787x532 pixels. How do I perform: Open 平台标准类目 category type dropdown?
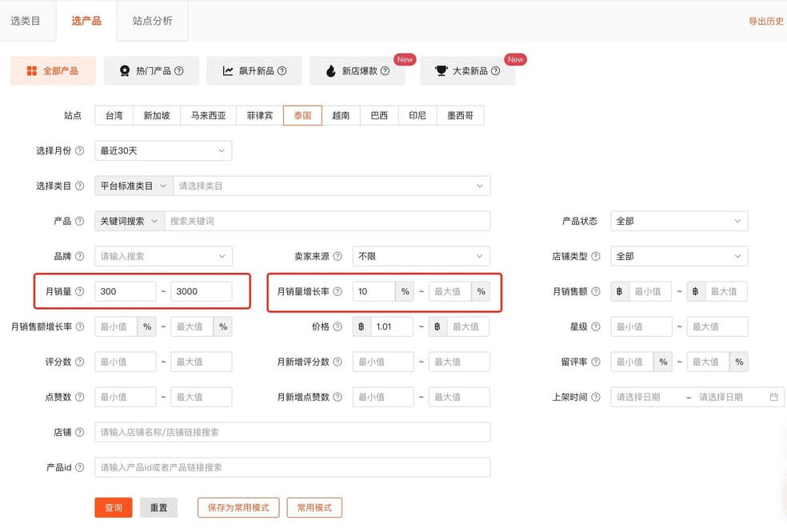coord(134,186)
